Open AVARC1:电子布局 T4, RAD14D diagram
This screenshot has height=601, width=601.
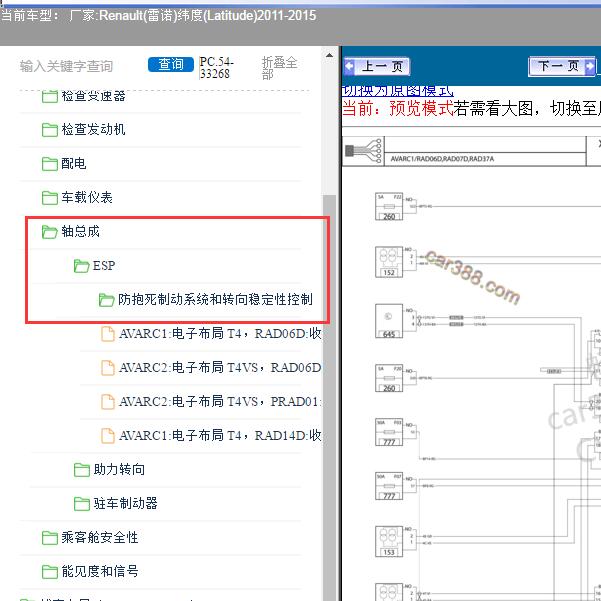click(x=220, y=435)
